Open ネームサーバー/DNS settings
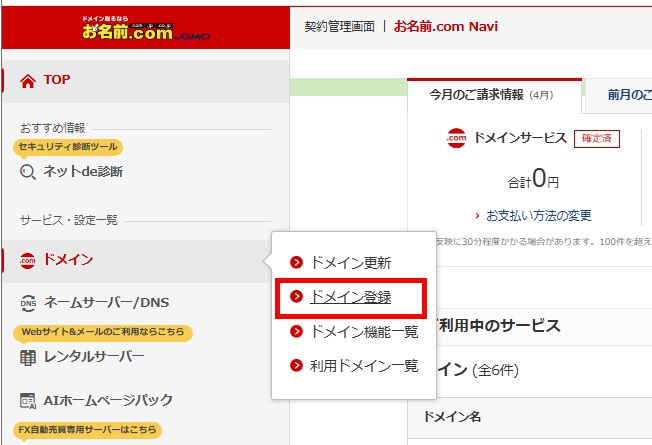The width and height of the screenshot is (652, 445). 106,302
